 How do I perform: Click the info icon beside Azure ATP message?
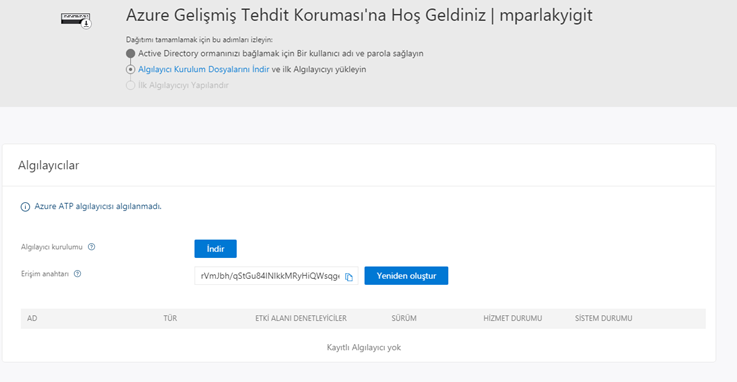pyautogui.click(x=25, y=207)
